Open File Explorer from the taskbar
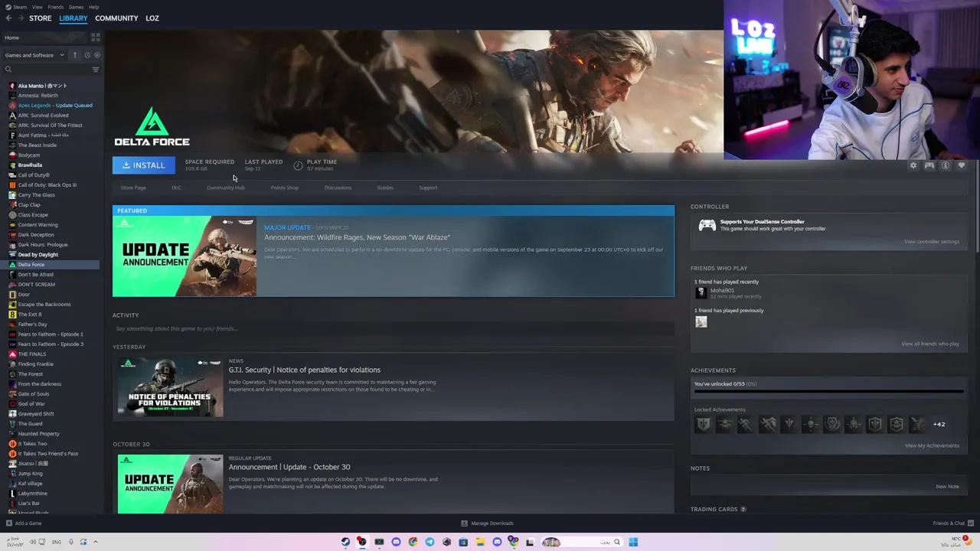This screenshot has height=551, width=980. point(480,542)
